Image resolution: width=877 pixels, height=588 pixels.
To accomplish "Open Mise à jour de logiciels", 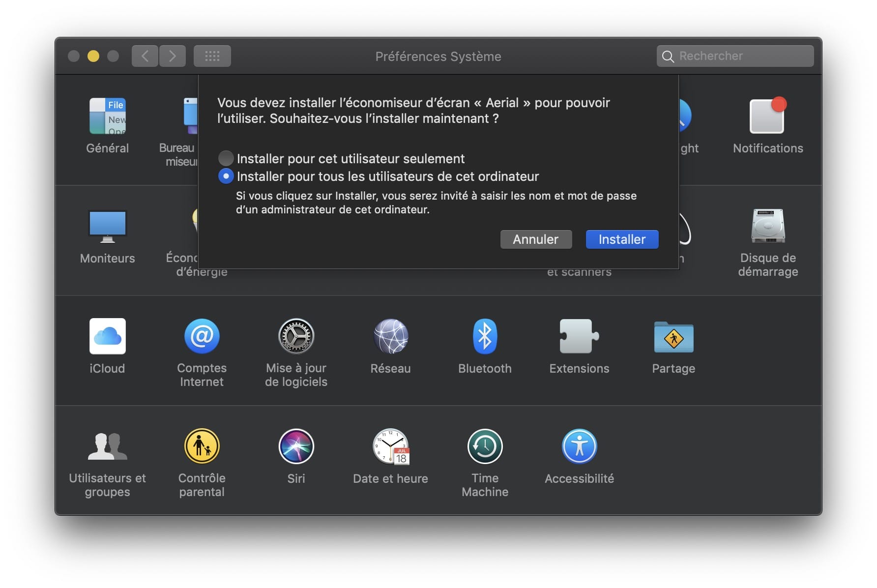I will 296,336.
